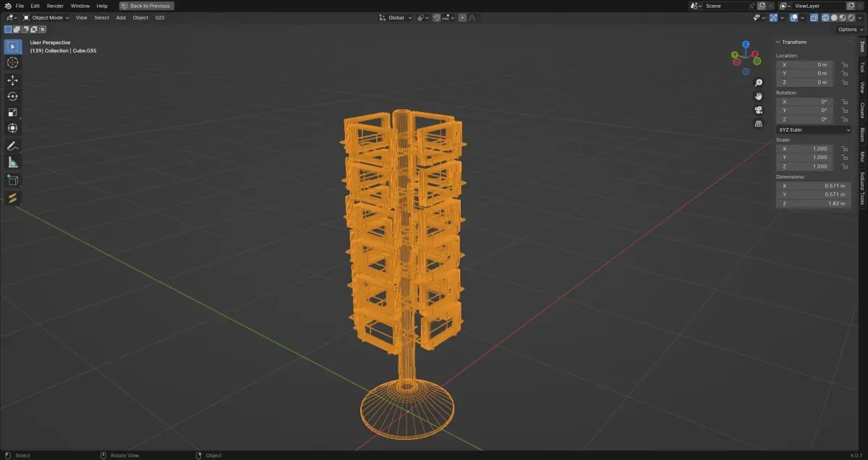Viewport: 868px width, 460px height.
Task: Switch perspective/orthographic with grid icon
Action: click(x=759, y=124)
